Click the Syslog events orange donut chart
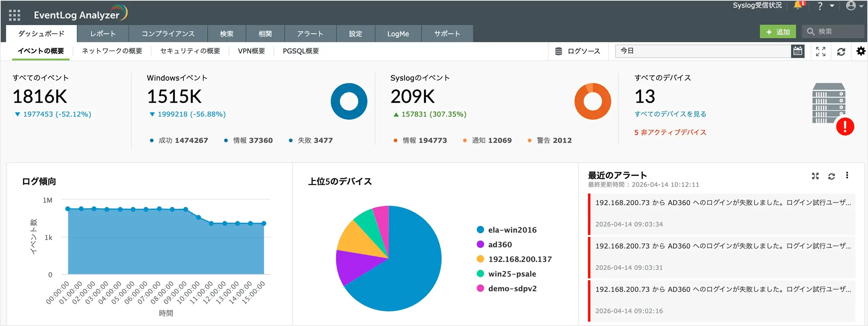 point(593,101)
